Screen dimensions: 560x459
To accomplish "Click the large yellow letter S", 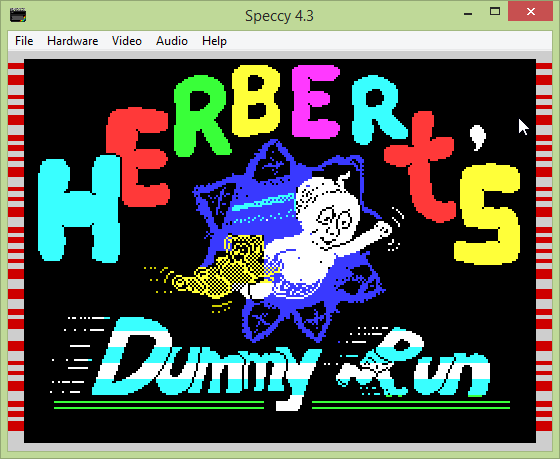I will tap(488, 214).
